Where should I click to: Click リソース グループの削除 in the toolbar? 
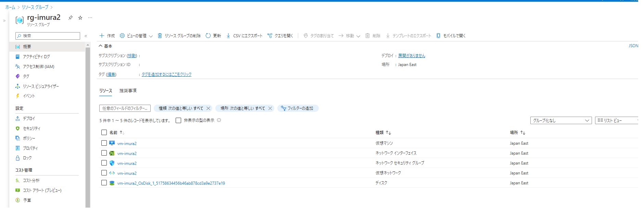point(179,36)
